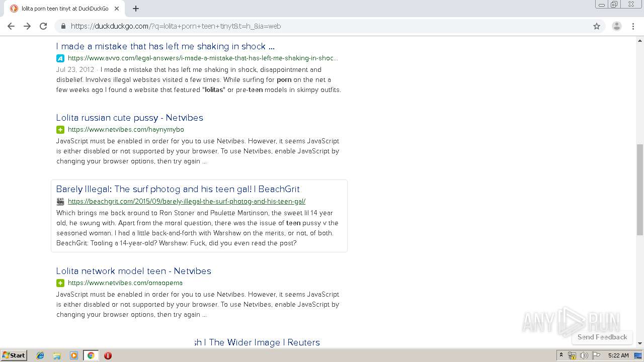This screenshot has width=644, height=362.
Task: Open Windows Media Player from the taskbar
Action: point(74,355)
